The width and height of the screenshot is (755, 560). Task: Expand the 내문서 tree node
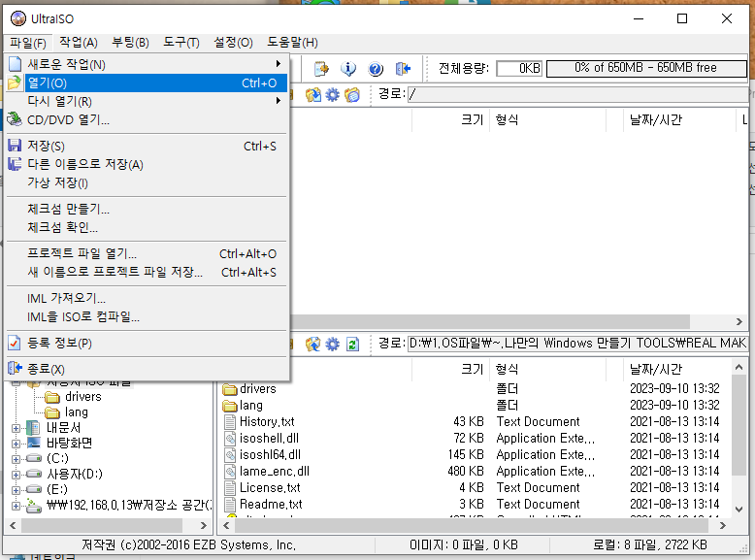[16, 428]
